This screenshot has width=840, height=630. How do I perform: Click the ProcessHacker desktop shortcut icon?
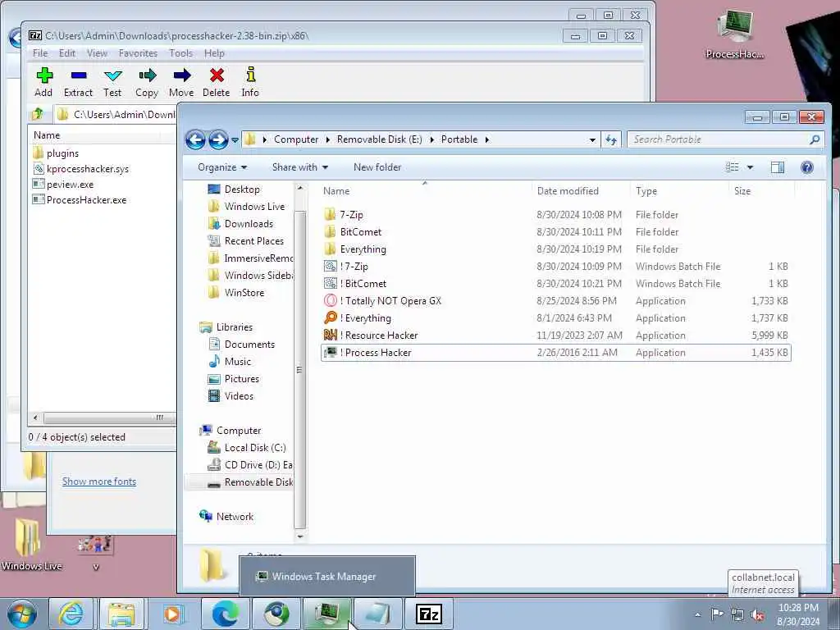tap(735, 34)
